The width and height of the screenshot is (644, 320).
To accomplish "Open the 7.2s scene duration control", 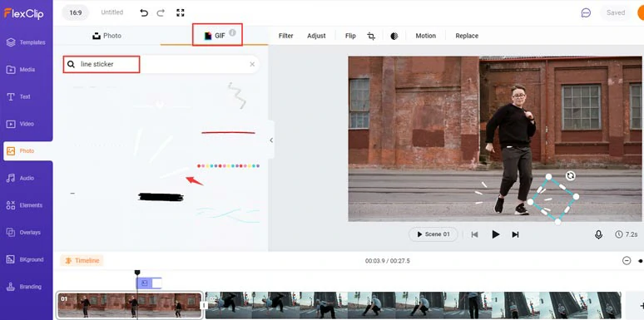I will click(627, 234).
